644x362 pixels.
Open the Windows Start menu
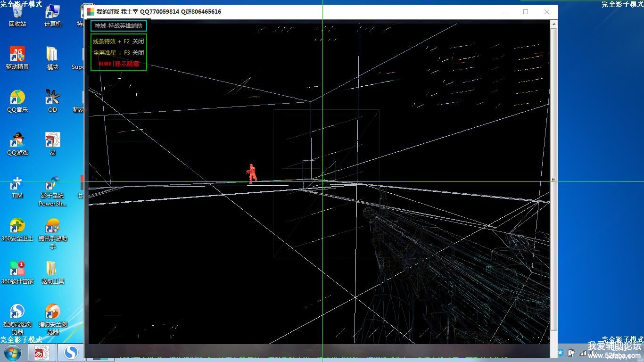pos(12,353)
